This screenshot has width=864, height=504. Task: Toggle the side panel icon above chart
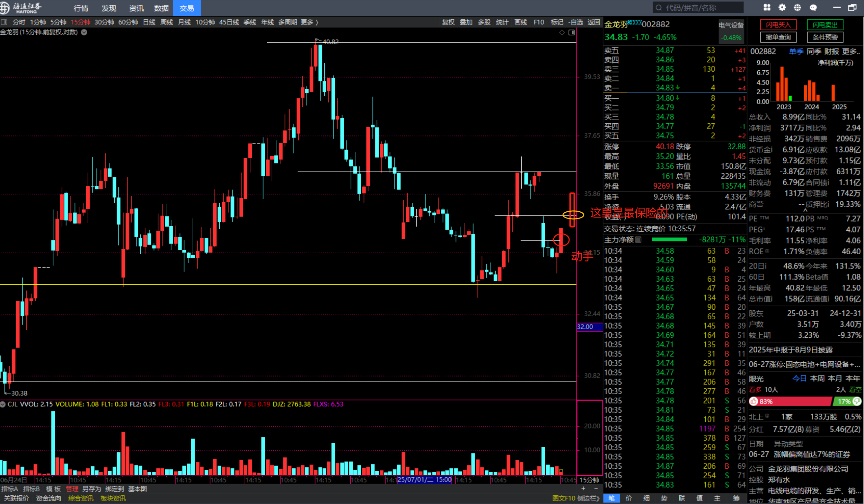pyautogui.click(x=572, y=33)
